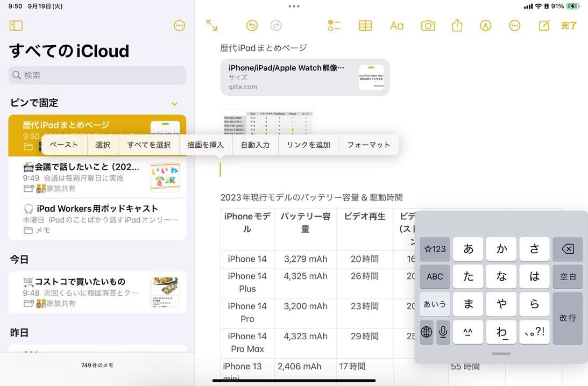
Task: Undo the last edit
Action: [x=252, y=25]
